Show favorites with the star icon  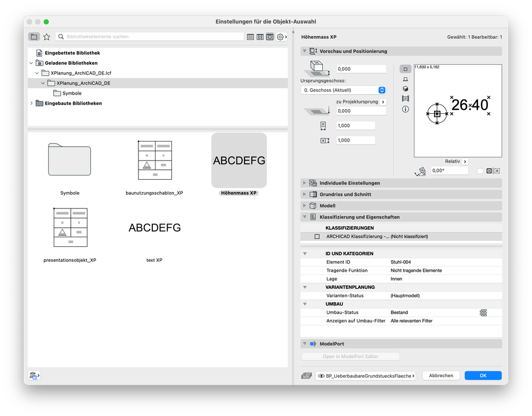click(x=46, y=37)
